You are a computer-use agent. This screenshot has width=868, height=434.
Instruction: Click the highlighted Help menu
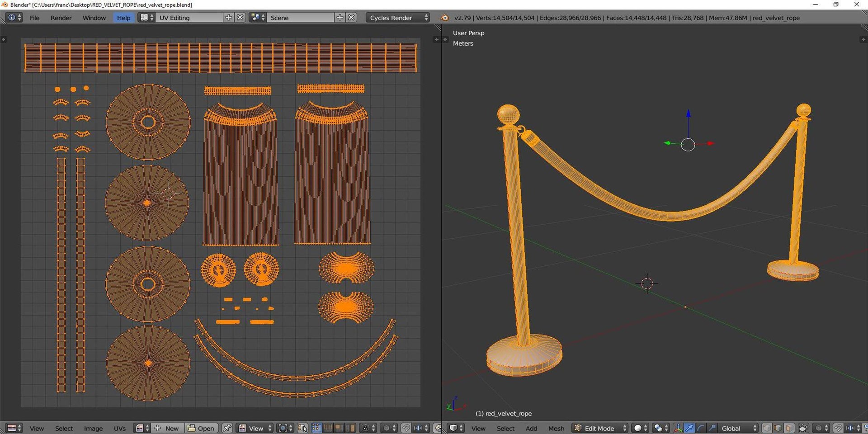123,18
